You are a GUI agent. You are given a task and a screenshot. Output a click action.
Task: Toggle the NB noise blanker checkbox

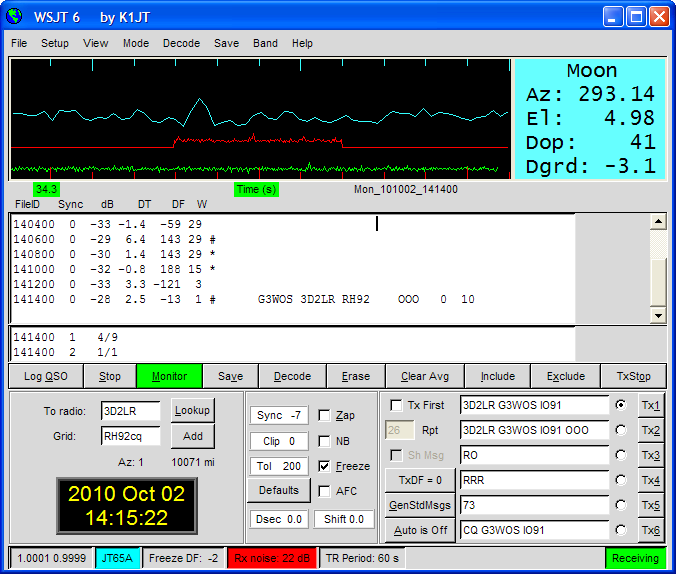[325, 441]
